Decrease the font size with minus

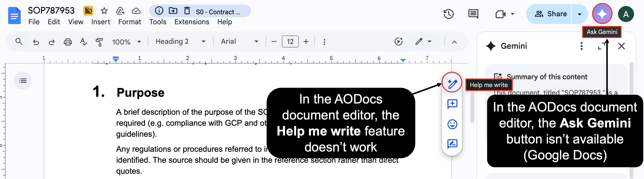click(274, 41)
